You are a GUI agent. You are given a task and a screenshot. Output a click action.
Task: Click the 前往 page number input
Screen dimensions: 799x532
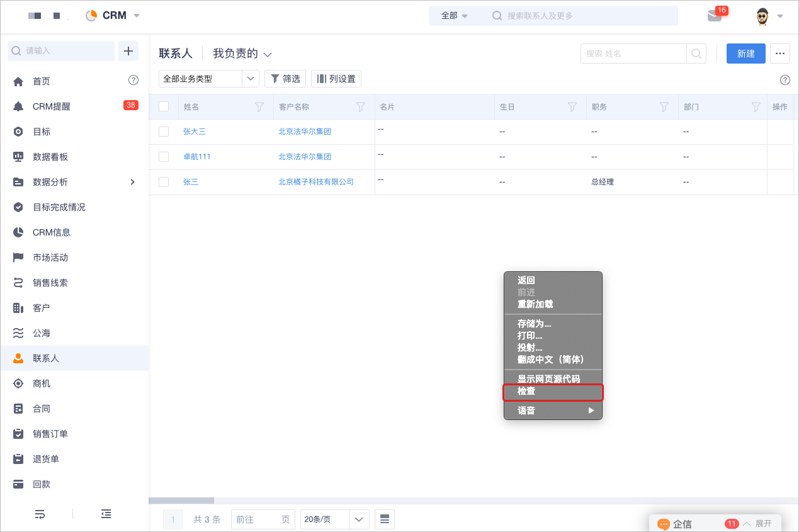coord(263,519)
